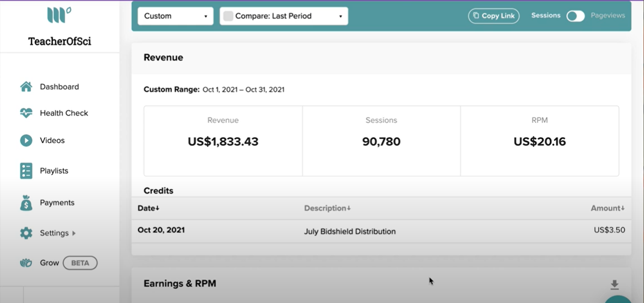Click the Pageviews label

(x=608, y=15)
